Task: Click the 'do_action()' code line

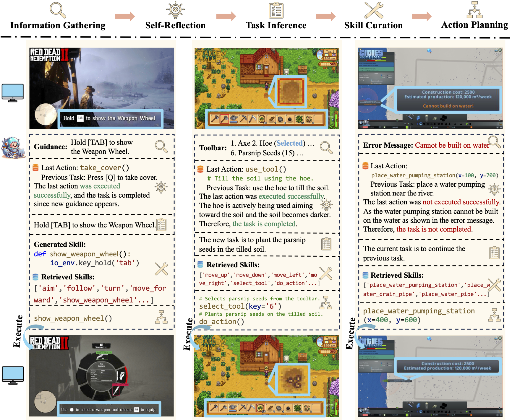Action: click(x=222, y=322)
